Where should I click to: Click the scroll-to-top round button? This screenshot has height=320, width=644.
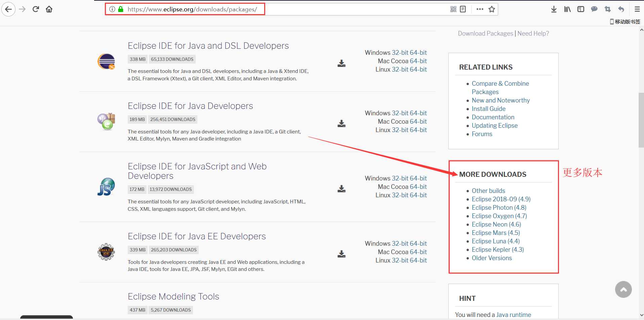(x=623, y=289)
